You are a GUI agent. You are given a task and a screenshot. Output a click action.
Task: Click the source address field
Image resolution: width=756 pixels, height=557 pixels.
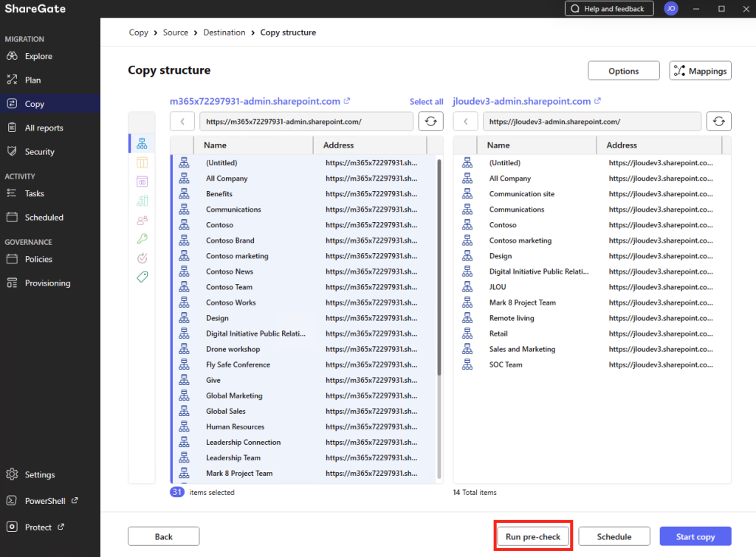coord(306,122)
